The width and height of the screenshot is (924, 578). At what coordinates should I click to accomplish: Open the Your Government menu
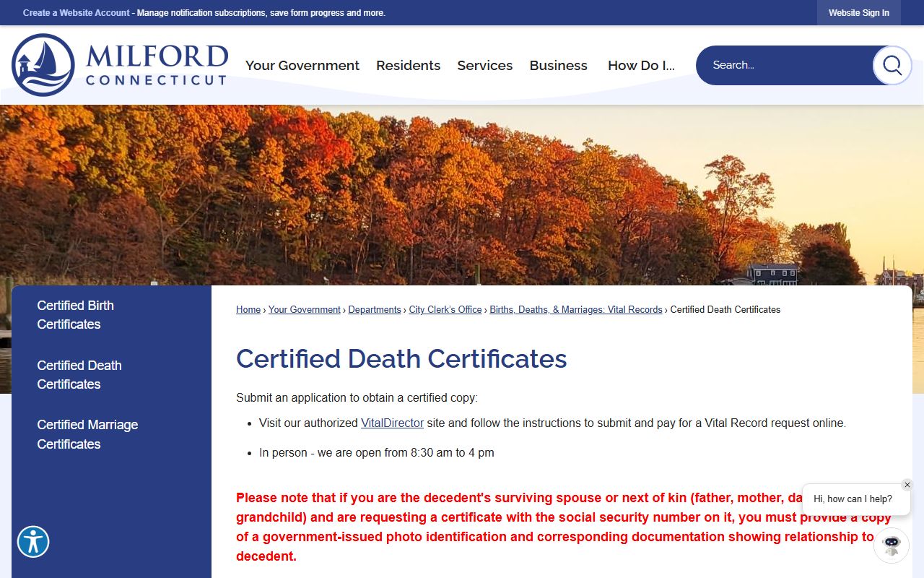point(302,65)
